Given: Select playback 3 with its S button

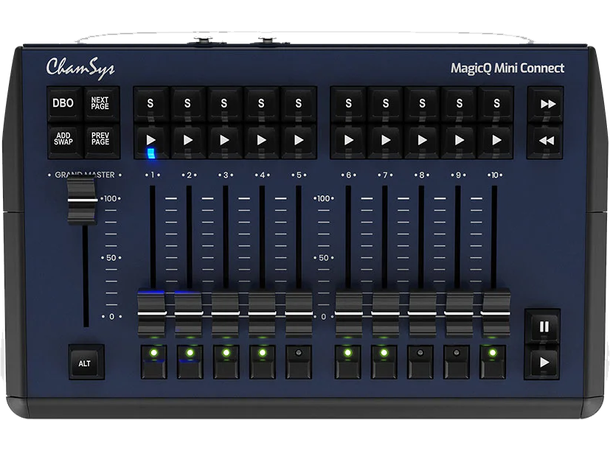Looking at the screenshot, I should tap(224, 104).
